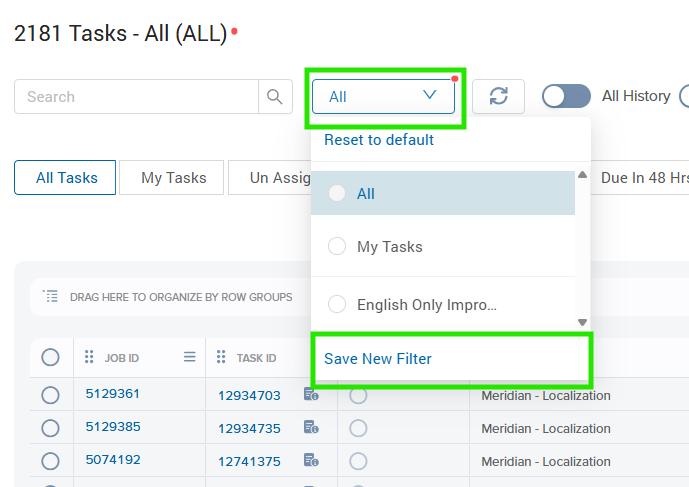
Task: Switch to the My Tasks tab
Action: (172, 178)
